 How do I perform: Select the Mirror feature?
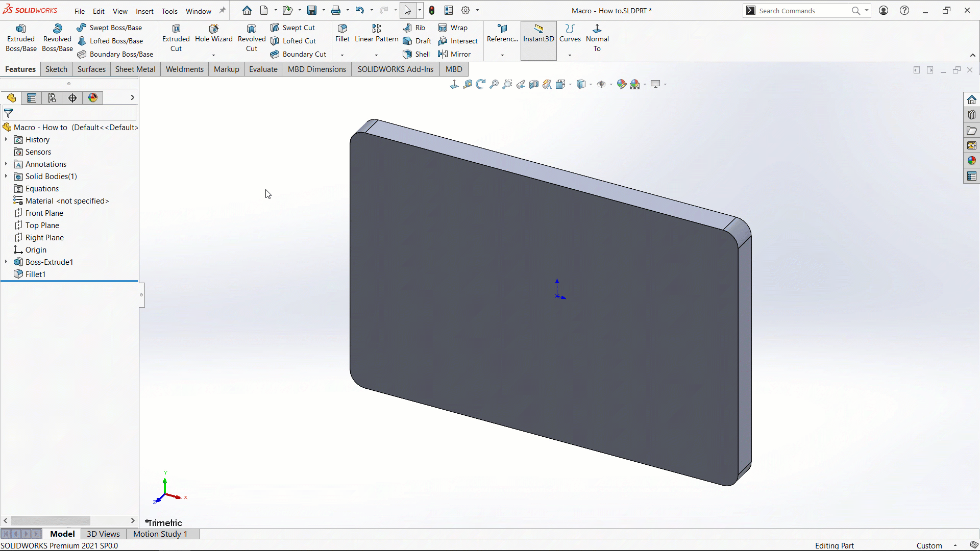point(454,54)
